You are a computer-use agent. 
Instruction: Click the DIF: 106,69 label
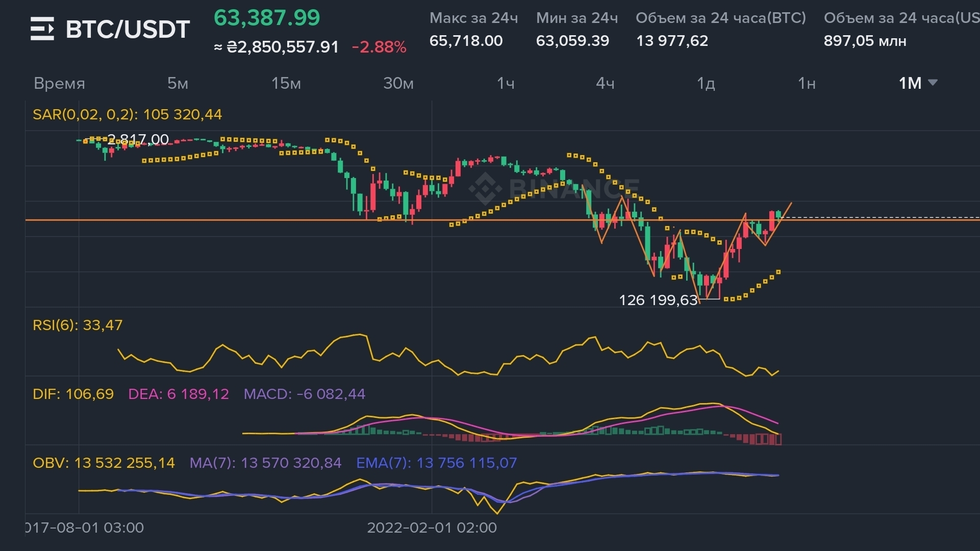[73, 394]
